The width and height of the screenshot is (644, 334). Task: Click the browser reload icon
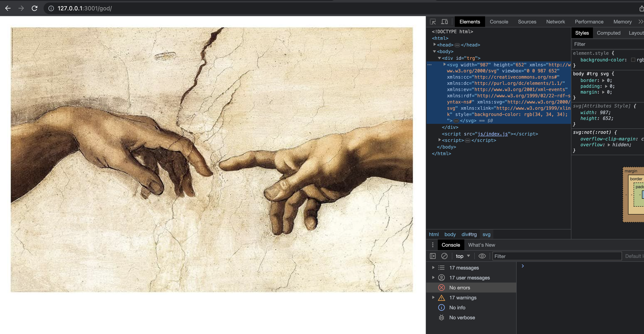(34, 8)
